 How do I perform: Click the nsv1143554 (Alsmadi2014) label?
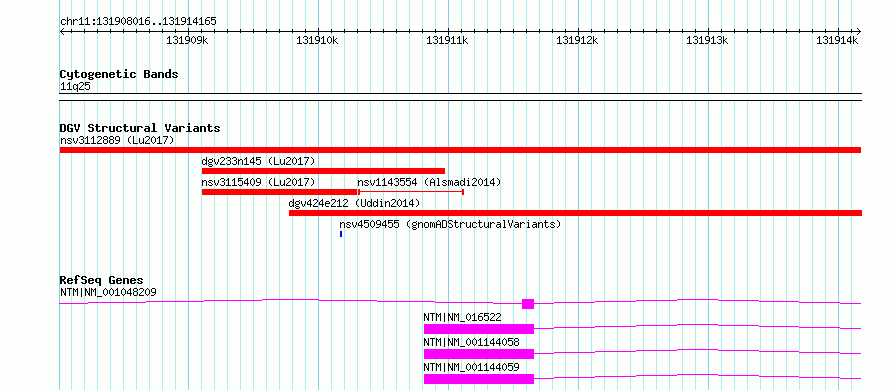pyautogui.click(x=429, y=182)
